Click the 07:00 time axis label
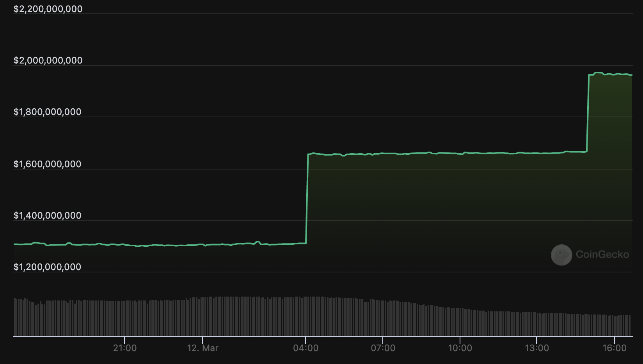 click(x=383, y=348)
